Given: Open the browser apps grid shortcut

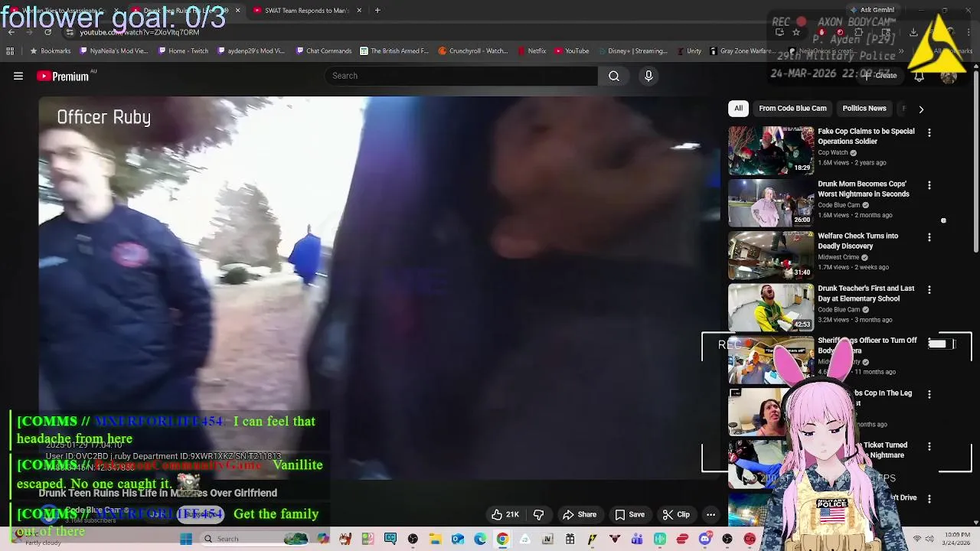Looking at the screenshot, I should [10, 51].
